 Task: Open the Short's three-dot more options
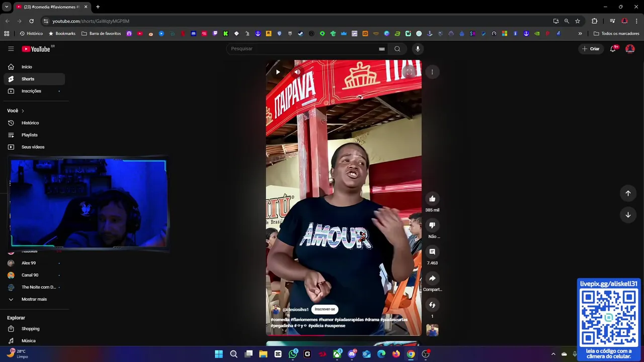pos(432,72)
